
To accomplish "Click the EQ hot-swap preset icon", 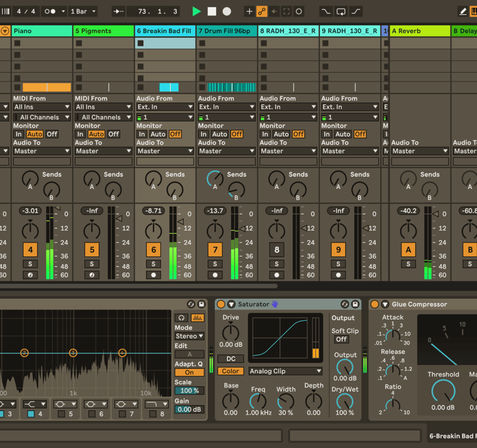I will [x=191, y=304].
